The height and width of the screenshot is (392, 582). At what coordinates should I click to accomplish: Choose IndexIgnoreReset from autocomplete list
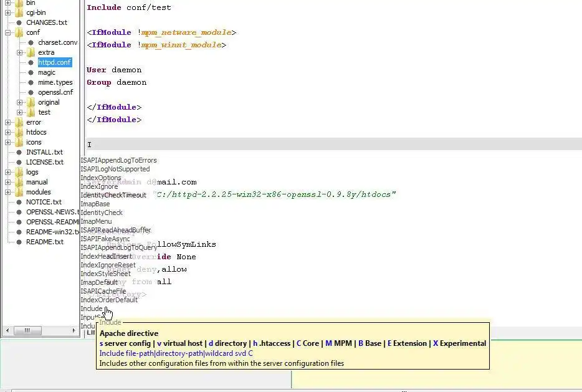click(108, 265)
